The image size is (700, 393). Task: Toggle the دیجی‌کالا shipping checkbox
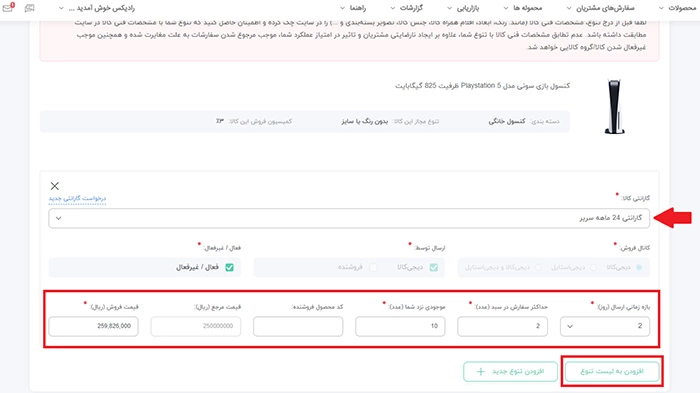[433, 267]
